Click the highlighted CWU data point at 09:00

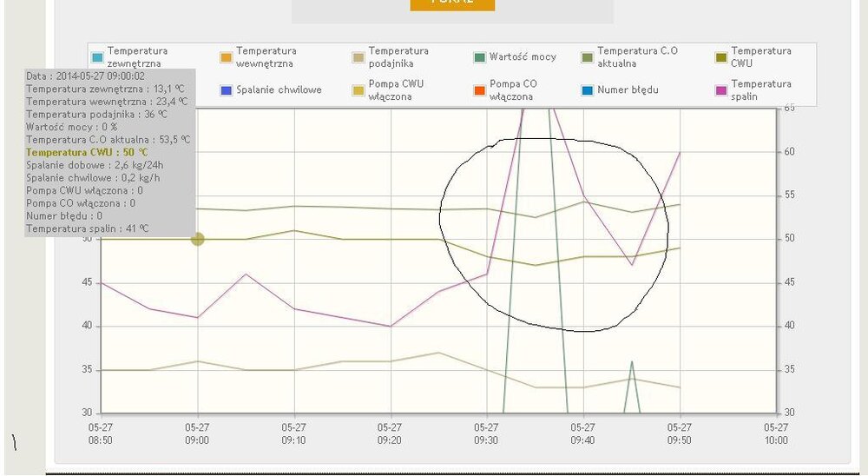point(198,239)
